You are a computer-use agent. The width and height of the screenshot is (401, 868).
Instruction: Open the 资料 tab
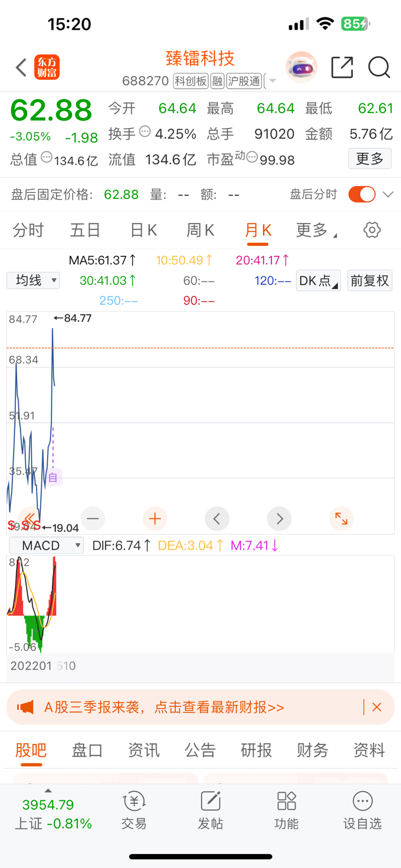pyautogui.click(x=369, y=750)
